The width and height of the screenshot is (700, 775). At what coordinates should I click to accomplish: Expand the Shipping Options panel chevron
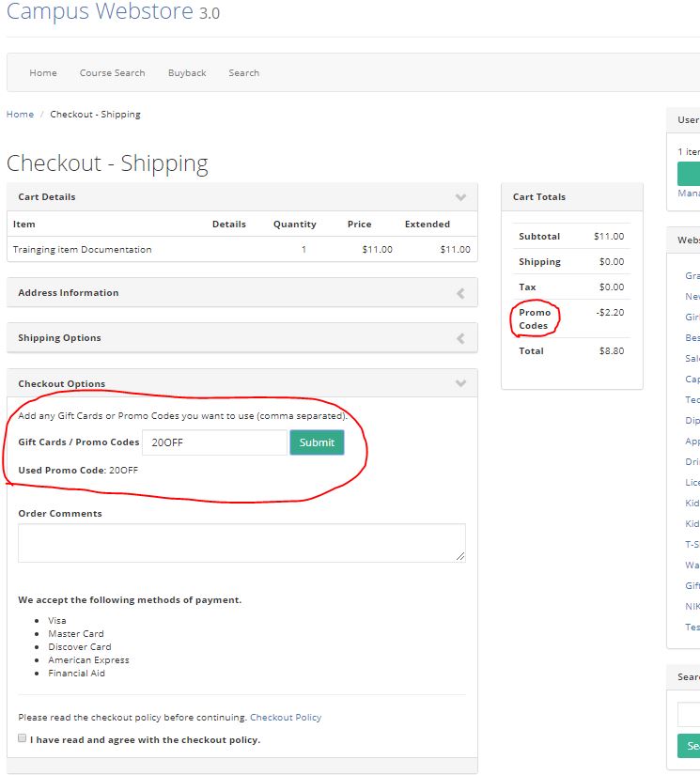coord(460,338)
